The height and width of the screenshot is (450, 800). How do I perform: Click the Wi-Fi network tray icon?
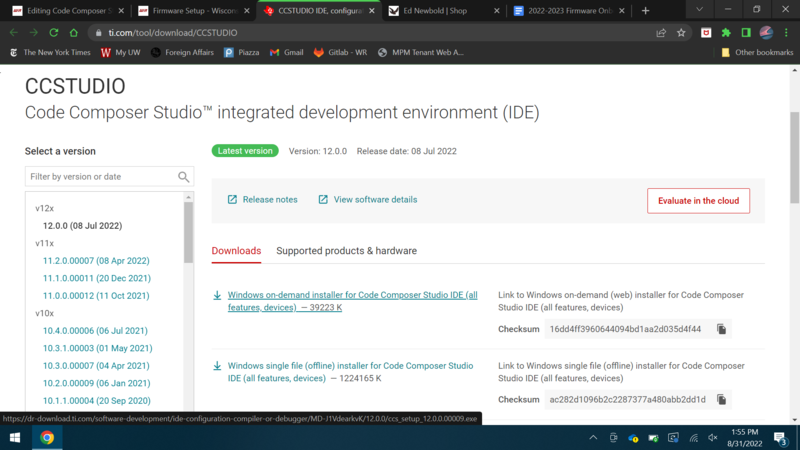coord(693,438)
